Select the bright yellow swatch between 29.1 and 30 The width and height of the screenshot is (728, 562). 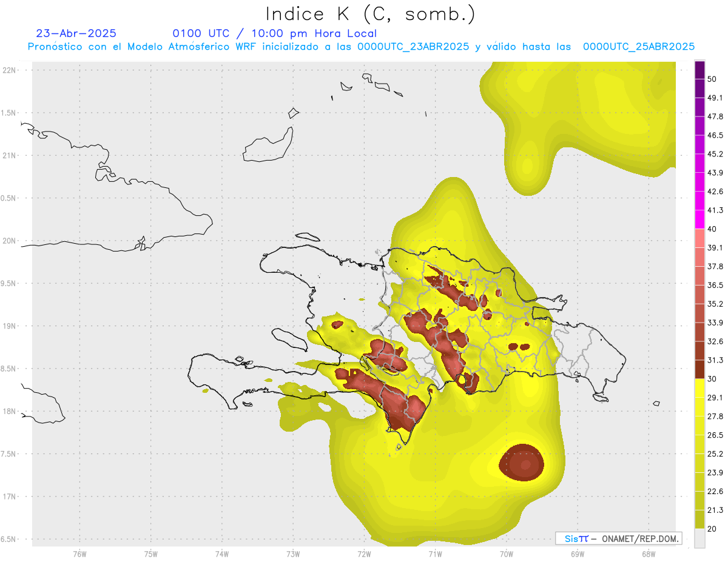699,388
